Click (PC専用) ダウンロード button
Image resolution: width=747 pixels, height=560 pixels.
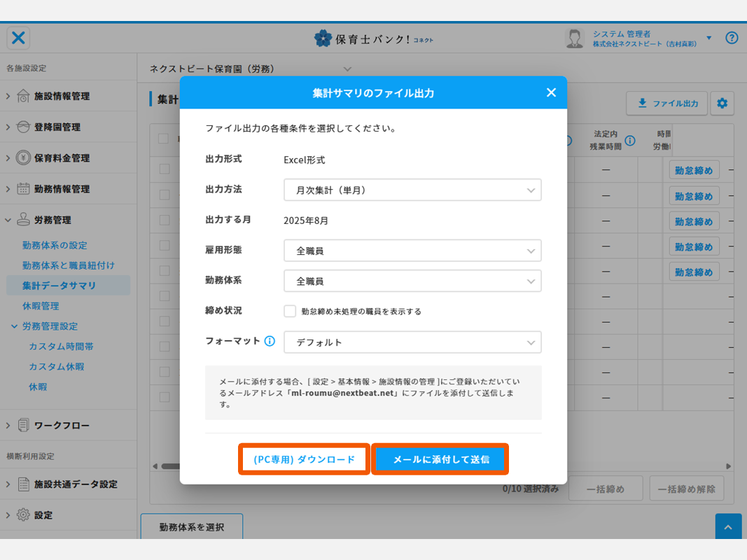click(x=304, y=460)
